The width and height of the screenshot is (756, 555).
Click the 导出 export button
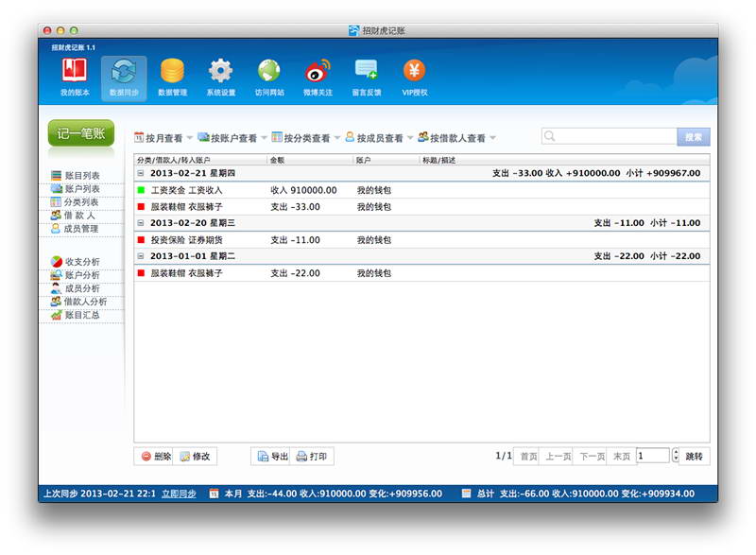(x=272, y=456)
